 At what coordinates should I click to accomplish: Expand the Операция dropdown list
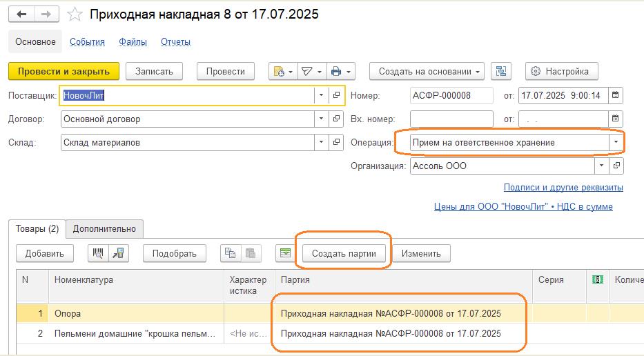pyautogui.click(x=616, y=143)
